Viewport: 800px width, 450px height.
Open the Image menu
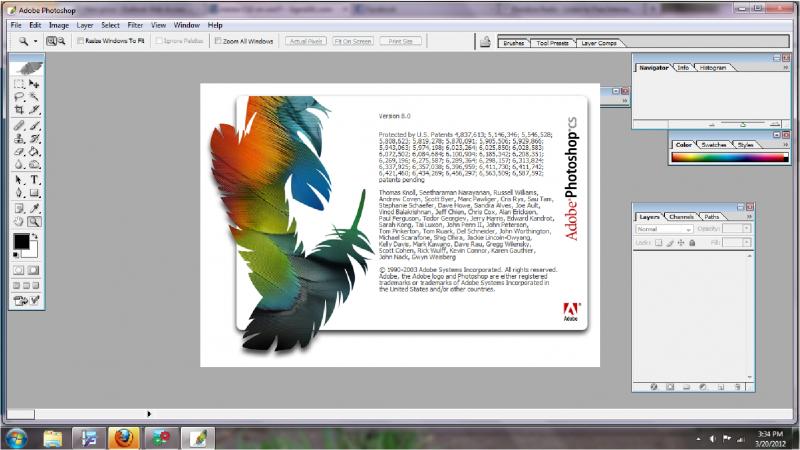[x=59, y=25]
